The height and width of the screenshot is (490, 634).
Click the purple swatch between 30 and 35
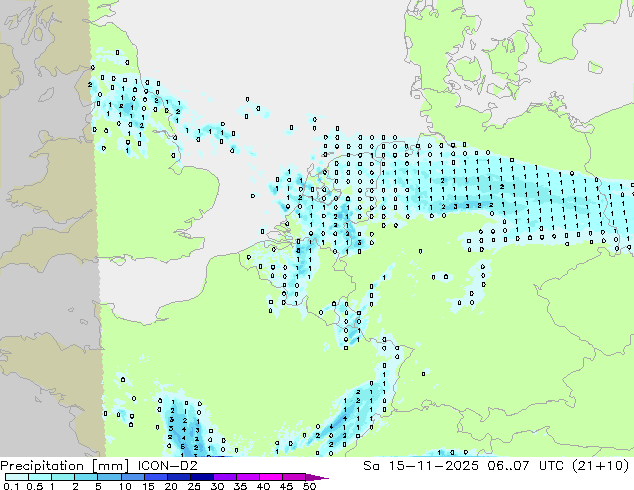click(225, 477)
